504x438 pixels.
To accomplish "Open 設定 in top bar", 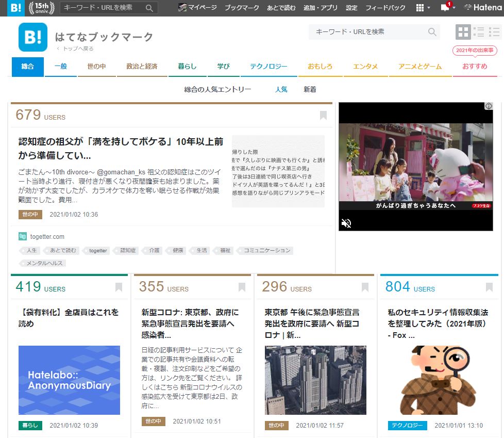I will [351, 7].
